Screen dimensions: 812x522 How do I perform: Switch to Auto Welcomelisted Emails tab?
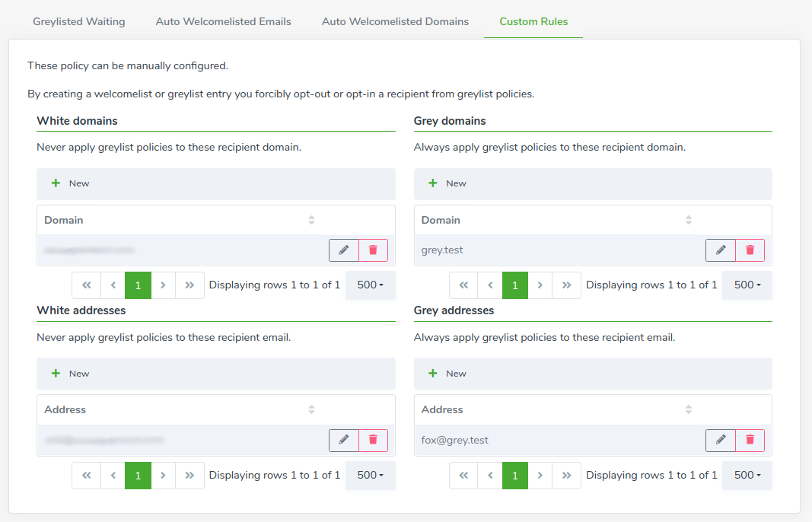click(223, 22)
